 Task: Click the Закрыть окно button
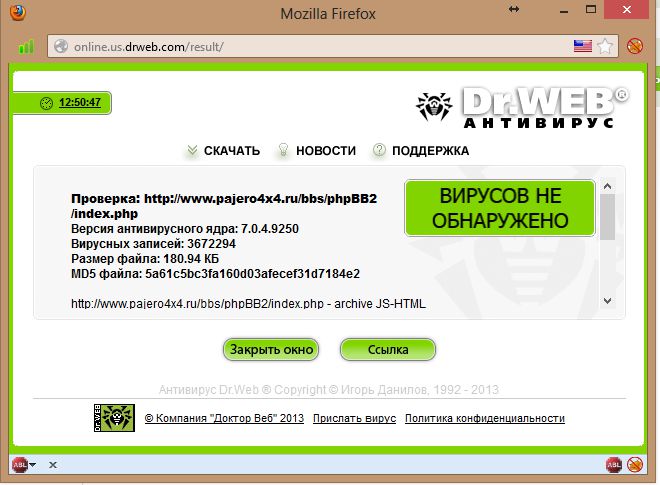[271, 349]
